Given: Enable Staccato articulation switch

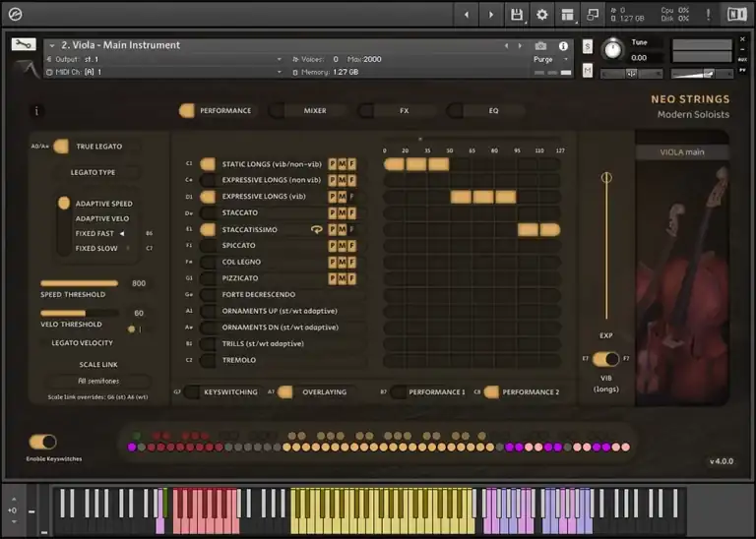Looking at the screenshot, I should point(208,212).
